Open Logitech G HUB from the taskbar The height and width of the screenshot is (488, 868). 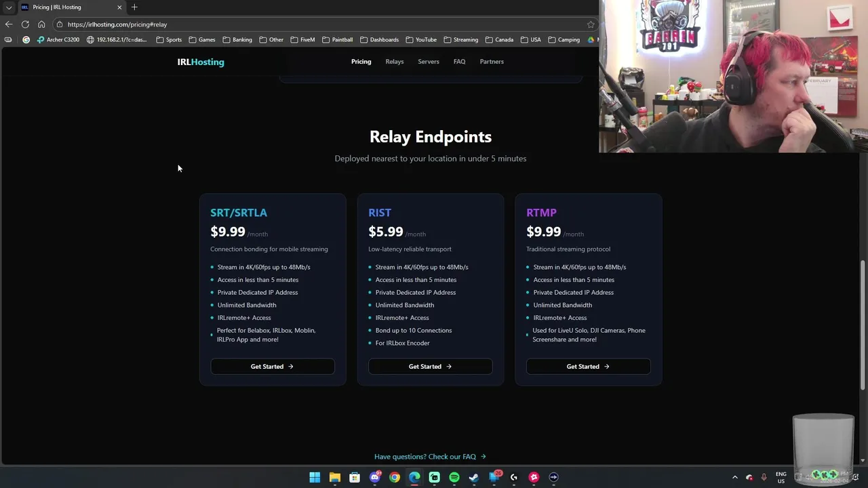pos(514,477)
